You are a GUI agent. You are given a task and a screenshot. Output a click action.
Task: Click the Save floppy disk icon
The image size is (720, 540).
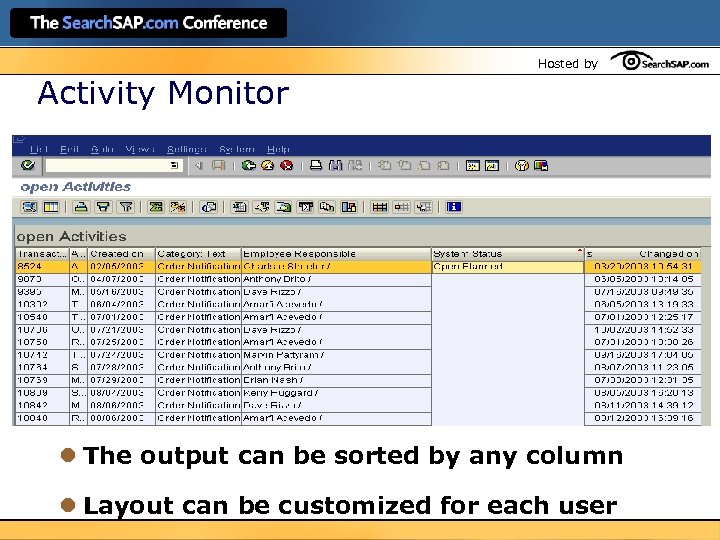(x=219, y=165)
